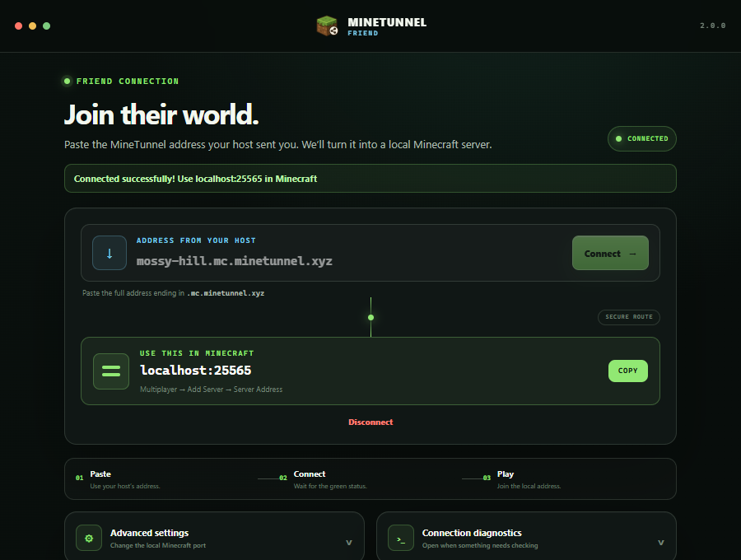Click the ADDRESS FROM YOUR HOST label

point(196,240)
